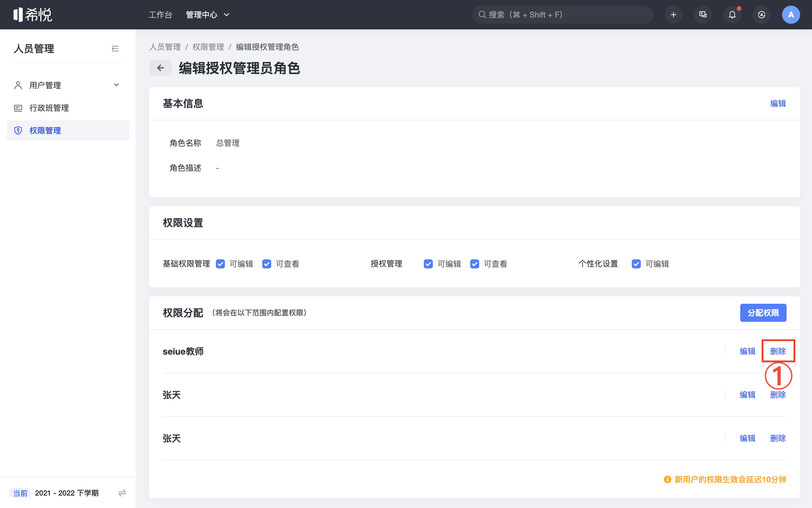Click the 当前 semester tag
The width and height of the screenshot is (812, 508).
pos(20,493)
